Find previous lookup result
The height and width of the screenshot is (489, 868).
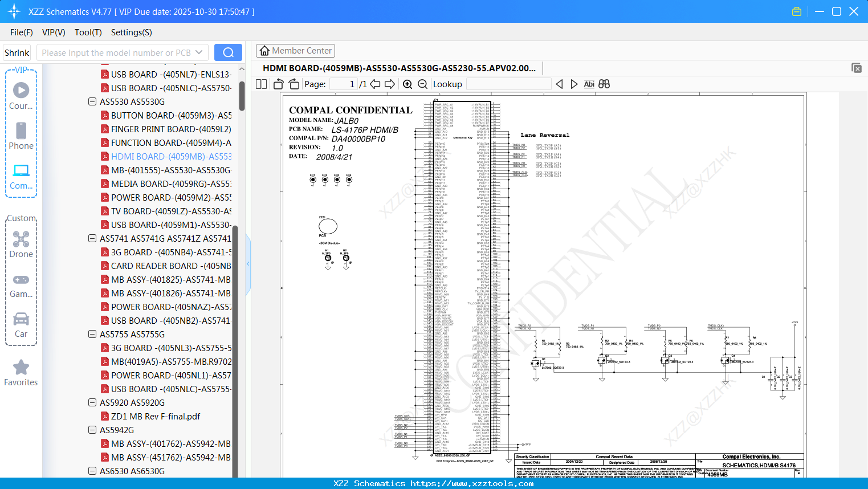tap(559, 84)
